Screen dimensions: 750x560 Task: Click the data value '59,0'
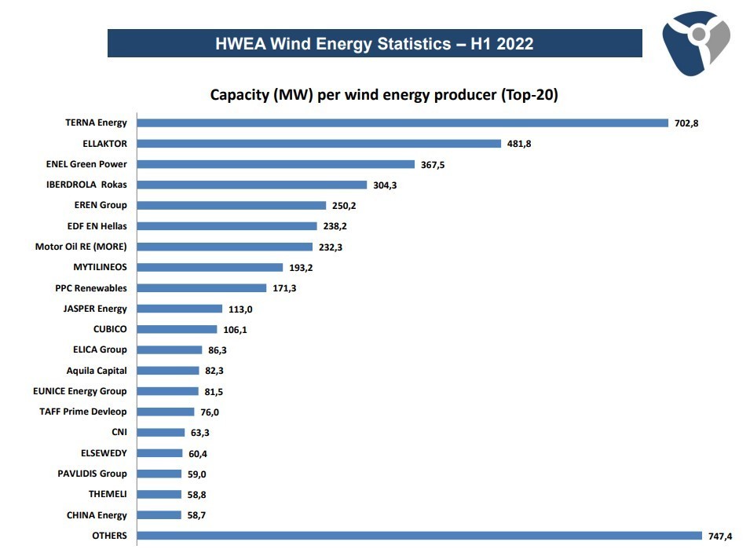pyautogui.click(x=196, y=474)
